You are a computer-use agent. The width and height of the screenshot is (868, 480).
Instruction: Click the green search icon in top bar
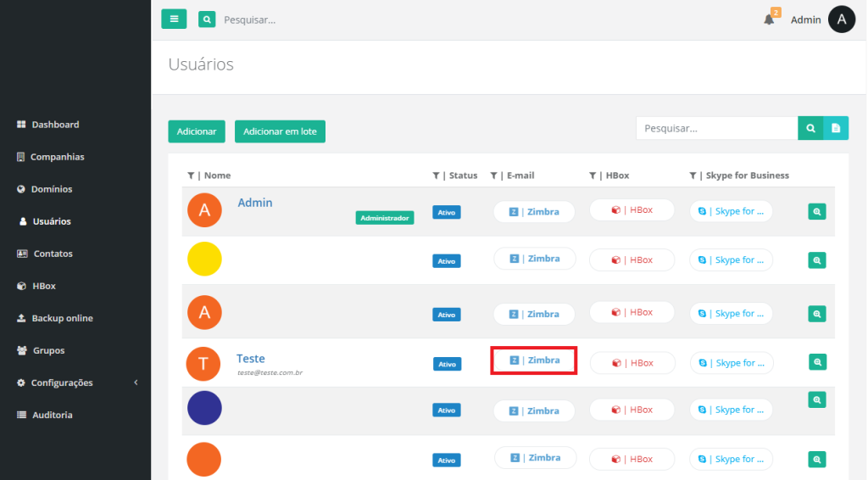click(207, 19)
